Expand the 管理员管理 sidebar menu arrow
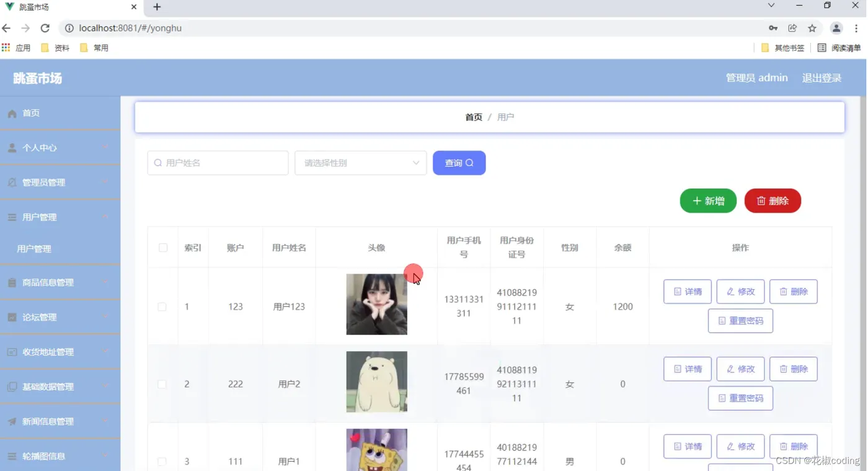The image size is (868, 471). [105, 182]
